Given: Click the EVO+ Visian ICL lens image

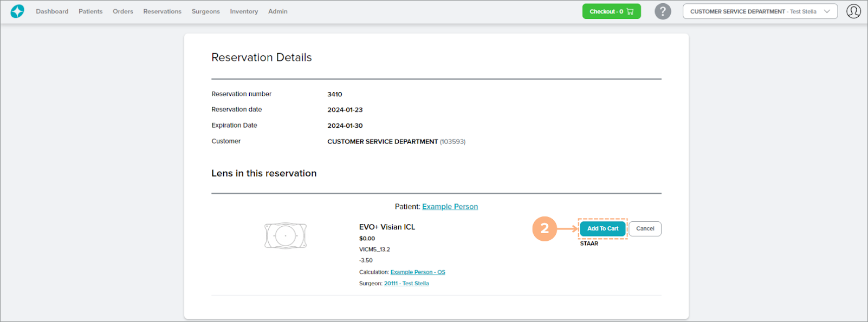Looking at the screenshot, I should [286, 236].
